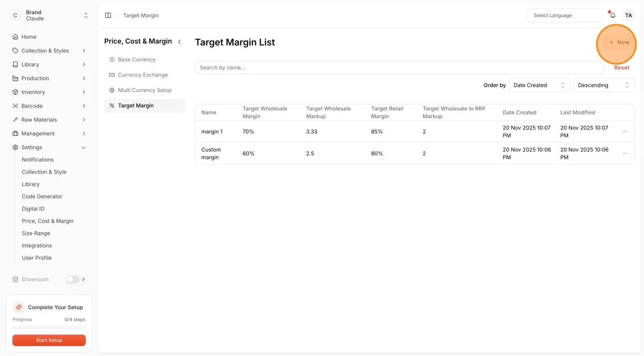Open the Descending sort dropdown
Image resolution: width=644 pixels, height=356 pixels.
pyautogui.click(x=604, y=85)
